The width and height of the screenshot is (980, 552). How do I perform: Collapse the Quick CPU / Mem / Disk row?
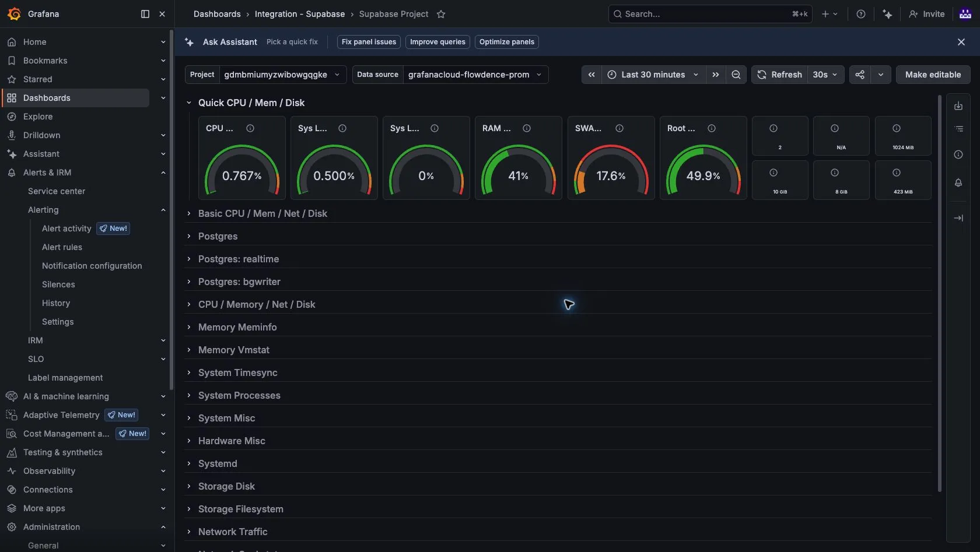click(189, 103)
